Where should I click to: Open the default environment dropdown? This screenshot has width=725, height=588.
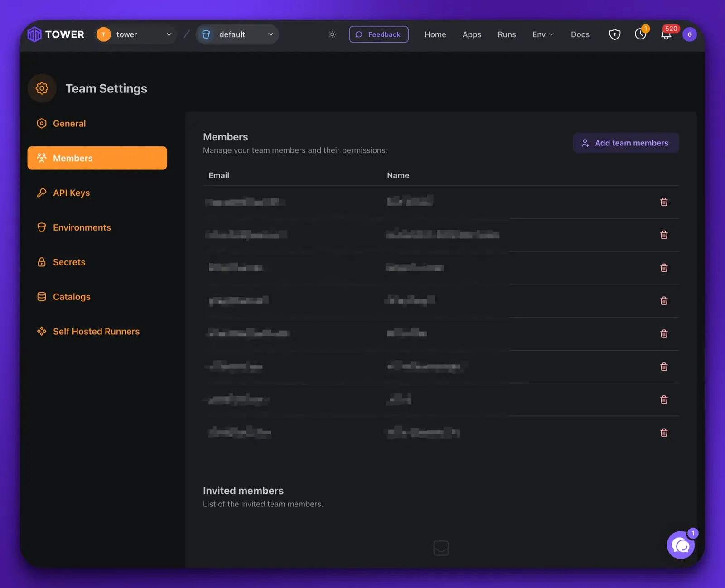(x=237, y=34)
